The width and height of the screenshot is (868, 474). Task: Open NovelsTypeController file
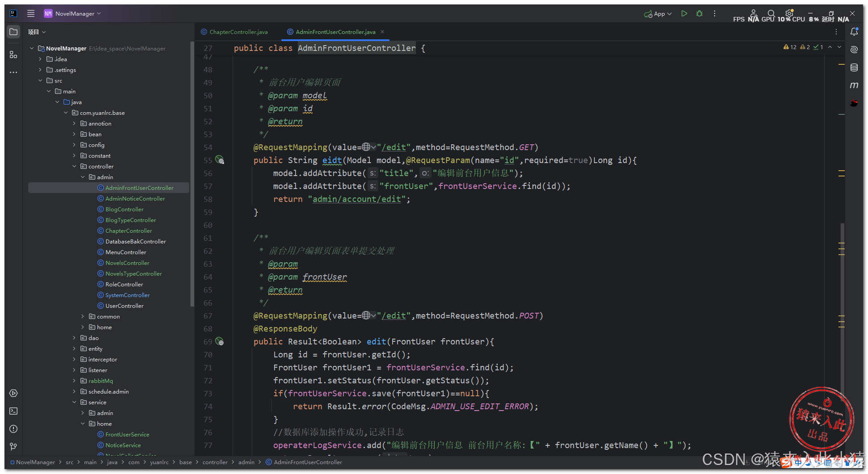tap(134, 273)
